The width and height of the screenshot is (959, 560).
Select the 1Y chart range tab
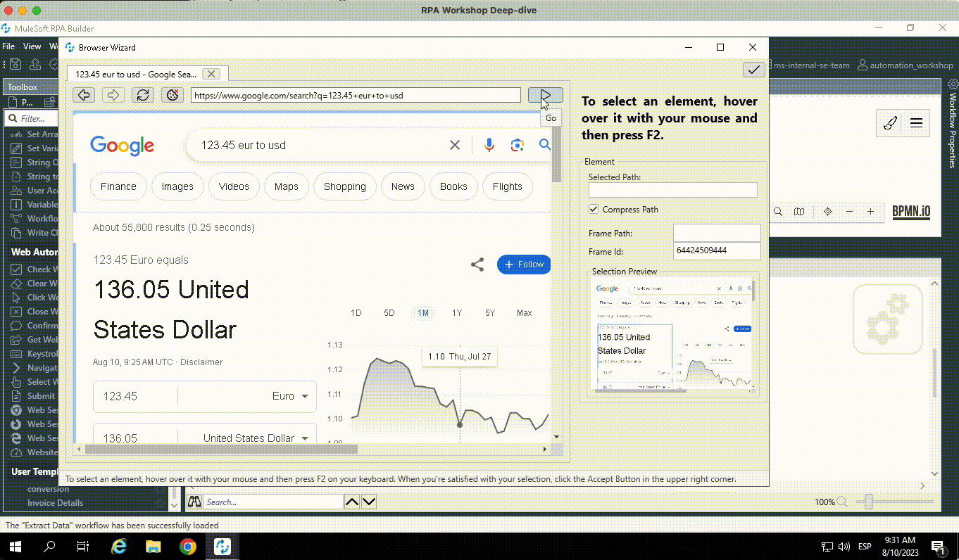pos(457,313)
